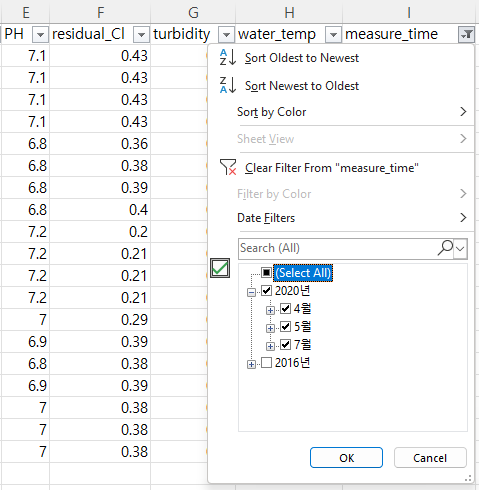
Task: Open the PH column filter dropdown
Action: point(40,34)
